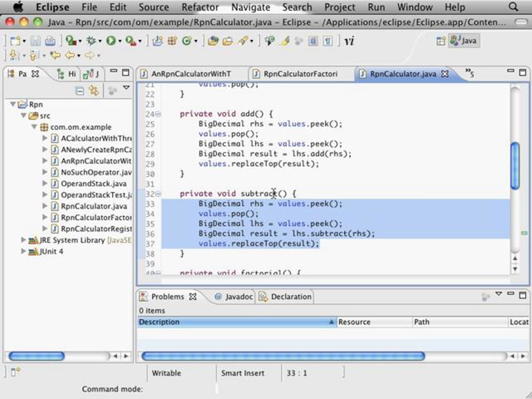Click the Open Type toolbar icon
The image size is (532, 399).
(x=213, y=41)
